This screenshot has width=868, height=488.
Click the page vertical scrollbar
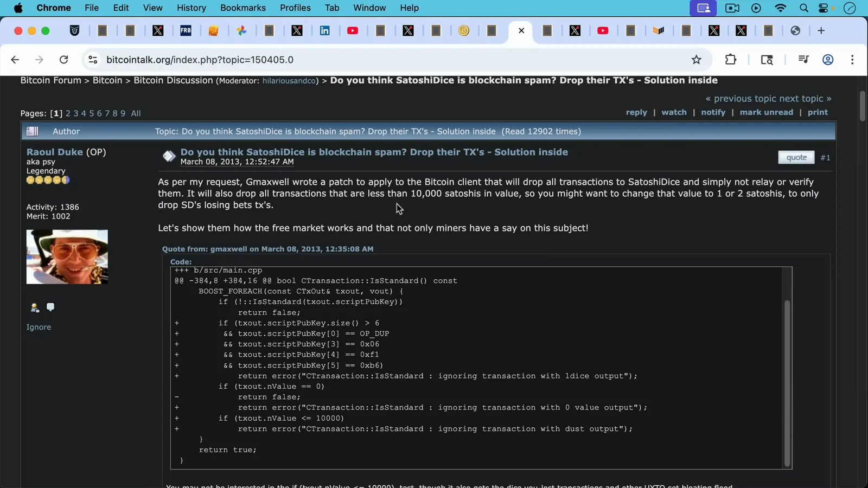click(x=863, y=106)
